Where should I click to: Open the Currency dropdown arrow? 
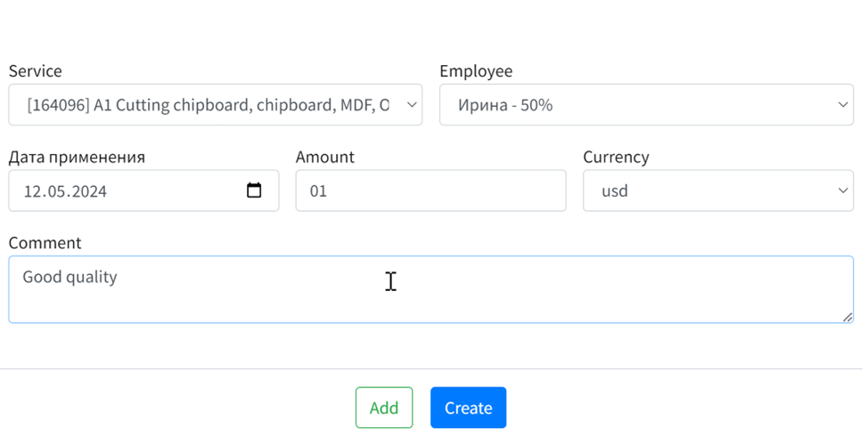[842, 191]
